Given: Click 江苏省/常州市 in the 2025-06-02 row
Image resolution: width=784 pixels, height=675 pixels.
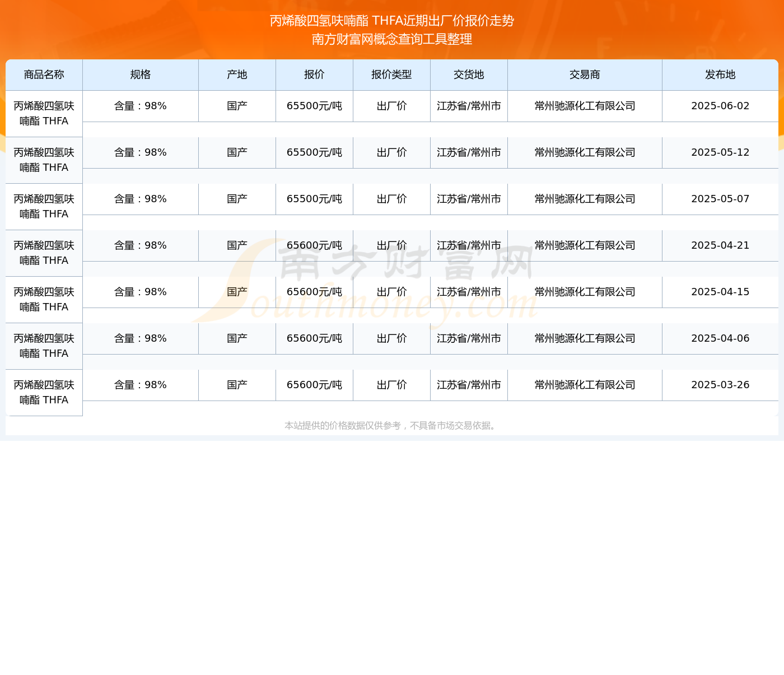Looking at the screenshot, I should (469, 106).
